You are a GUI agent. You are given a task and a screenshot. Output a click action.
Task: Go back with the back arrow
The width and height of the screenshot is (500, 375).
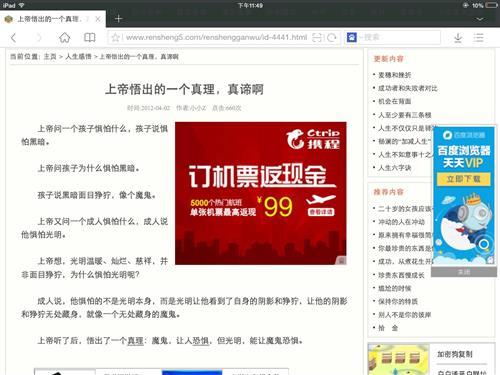(13, 38)
